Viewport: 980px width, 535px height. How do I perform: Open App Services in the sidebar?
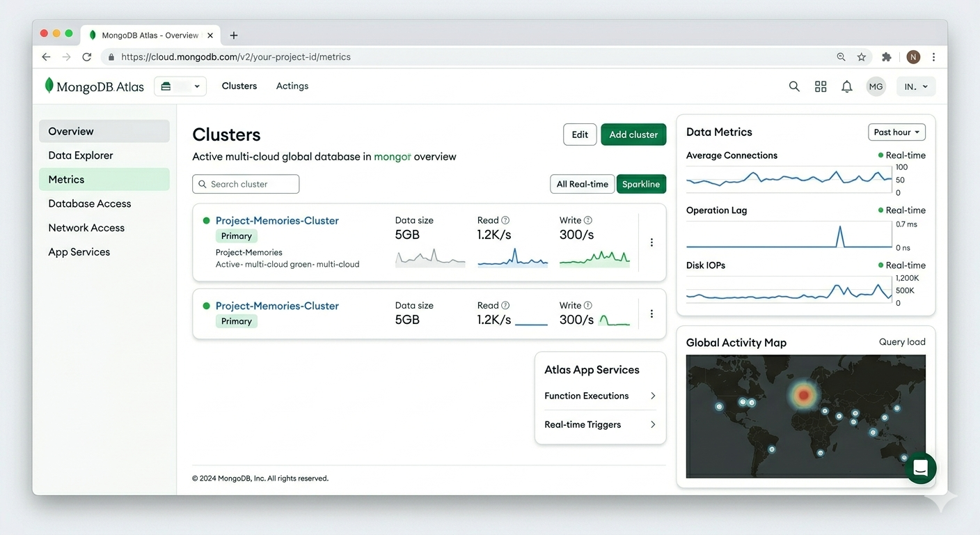104,252
